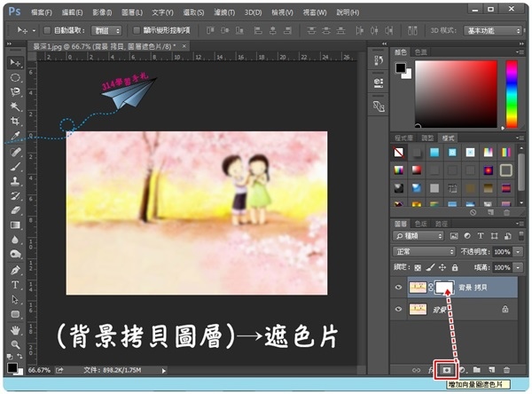Select the Gradient tool

tap(15, 225)
